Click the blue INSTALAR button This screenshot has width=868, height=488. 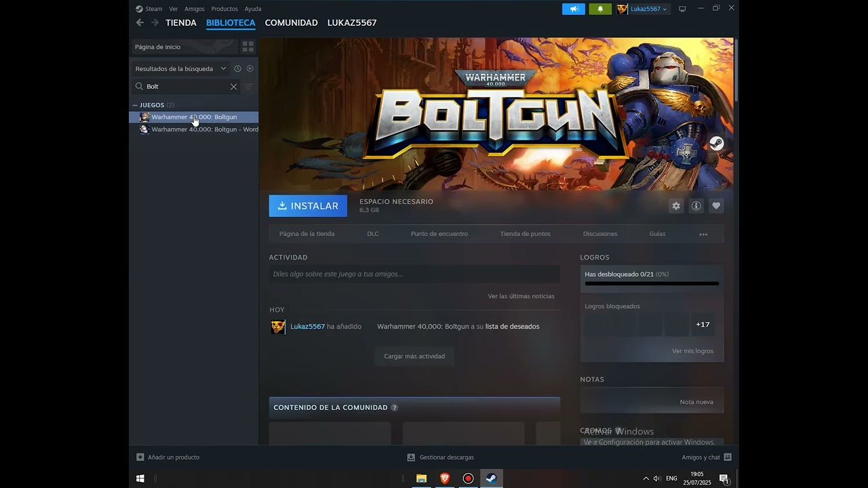tap(308, 206)
